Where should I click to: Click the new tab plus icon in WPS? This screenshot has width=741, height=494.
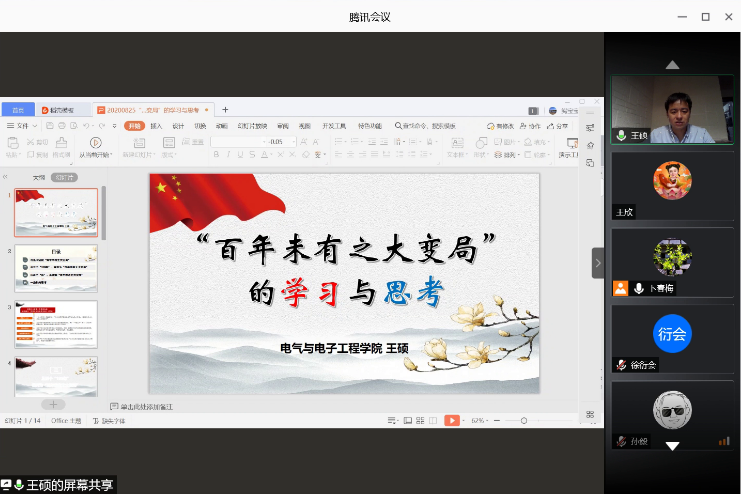225,110
